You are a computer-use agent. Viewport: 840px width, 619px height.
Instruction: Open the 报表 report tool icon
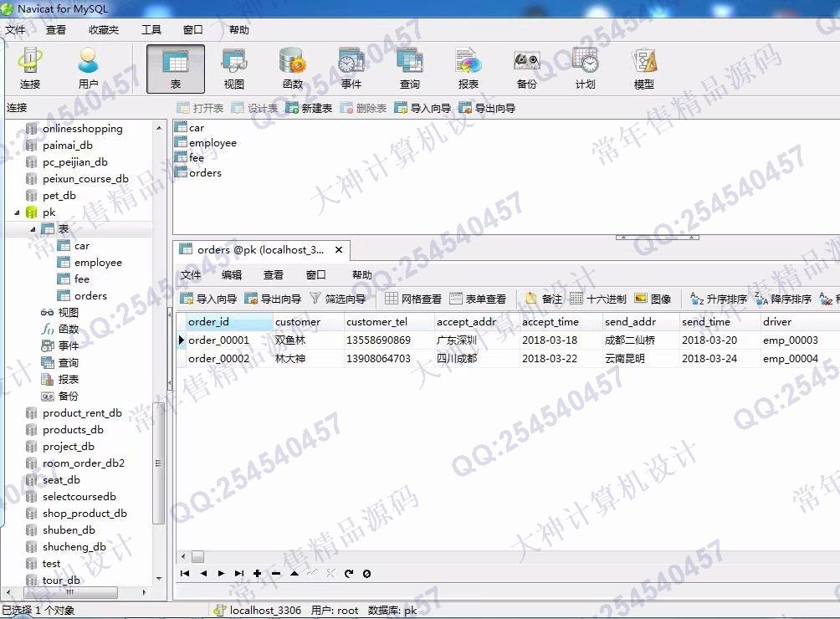468,67
